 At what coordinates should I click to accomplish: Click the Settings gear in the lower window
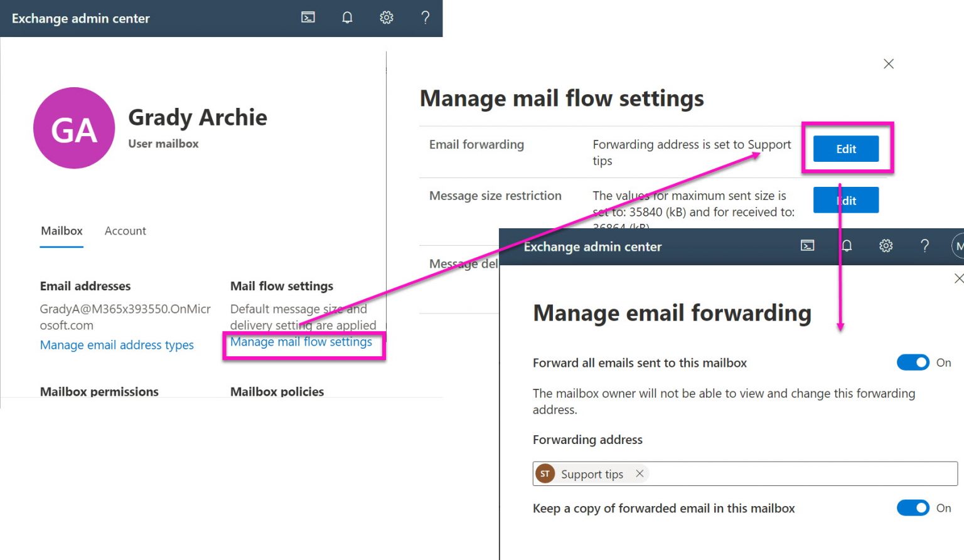click(886, 246)
